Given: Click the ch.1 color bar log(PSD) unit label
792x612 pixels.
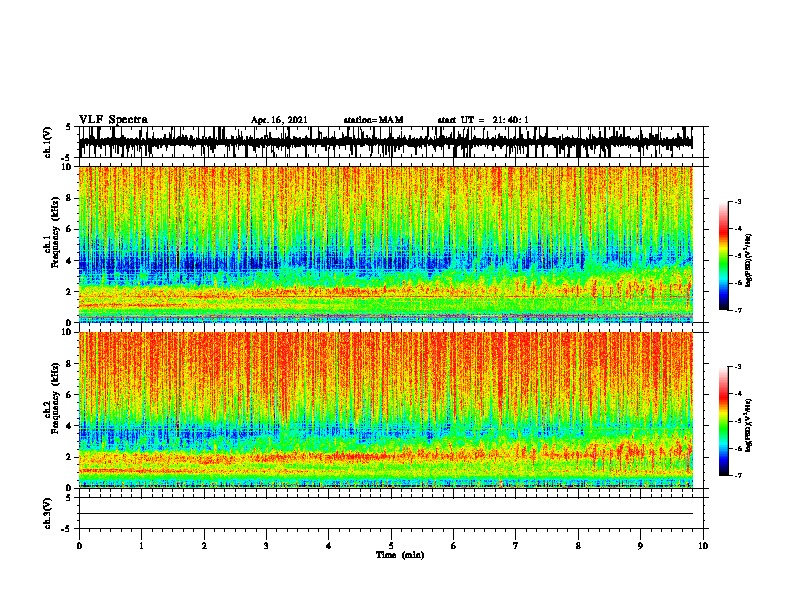Looking at the screenshot, I should point(749,261).
